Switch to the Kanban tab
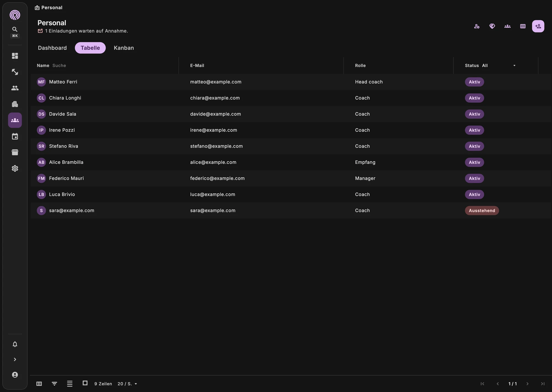Viewport: 552px width, 392px height. (124, 48)
